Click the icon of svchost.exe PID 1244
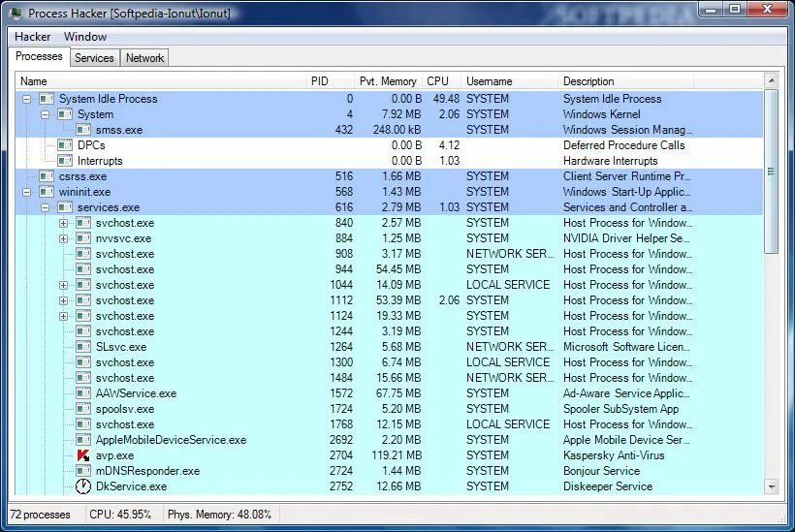The height and width of the screenshot is (532, 795). (x=83, y=331)
